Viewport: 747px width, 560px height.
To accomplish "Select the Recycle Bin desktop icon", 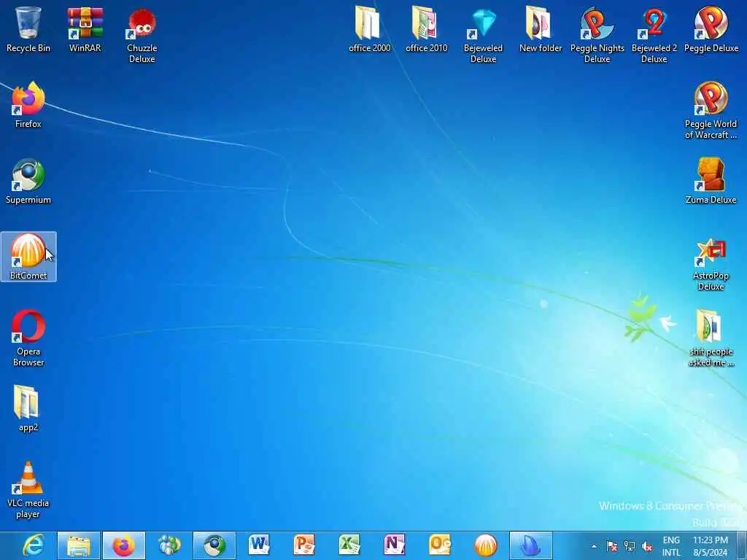I will click(28, 29).
